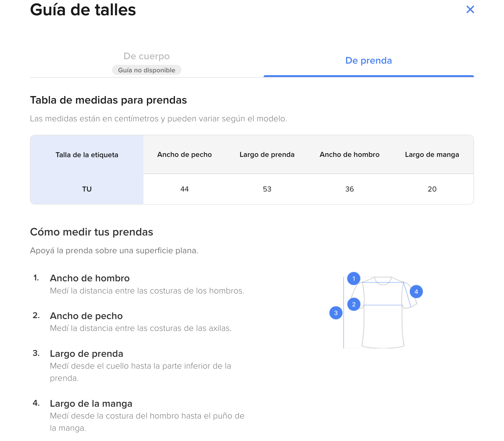Click marker 3 beside the shirt diagram
504x441 pixels.
[336, 313]
